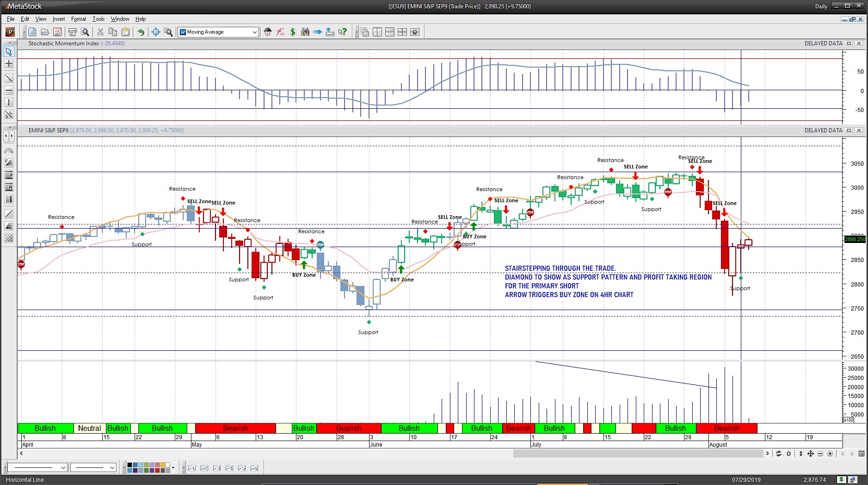This screenshot has height=485, width=868.
Task: Click the Undo toolbar button
Action: (x=141, y=31)
